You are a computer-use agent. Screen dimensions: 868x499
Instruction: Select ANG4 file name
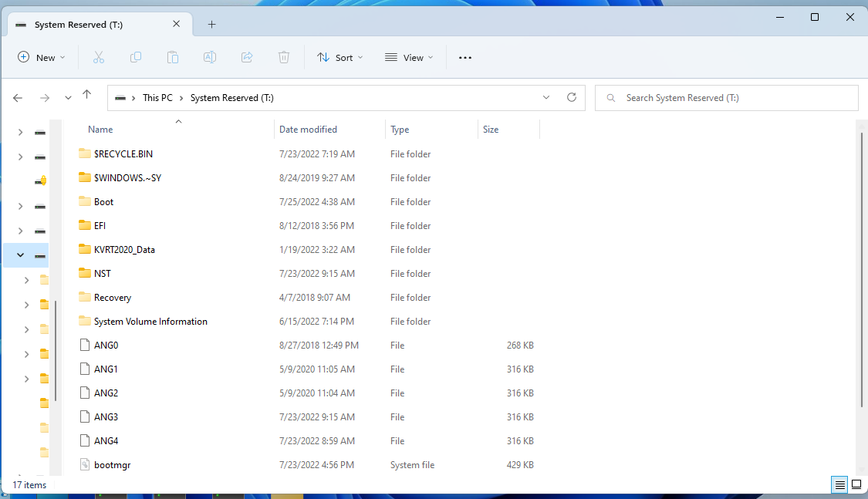106,441
